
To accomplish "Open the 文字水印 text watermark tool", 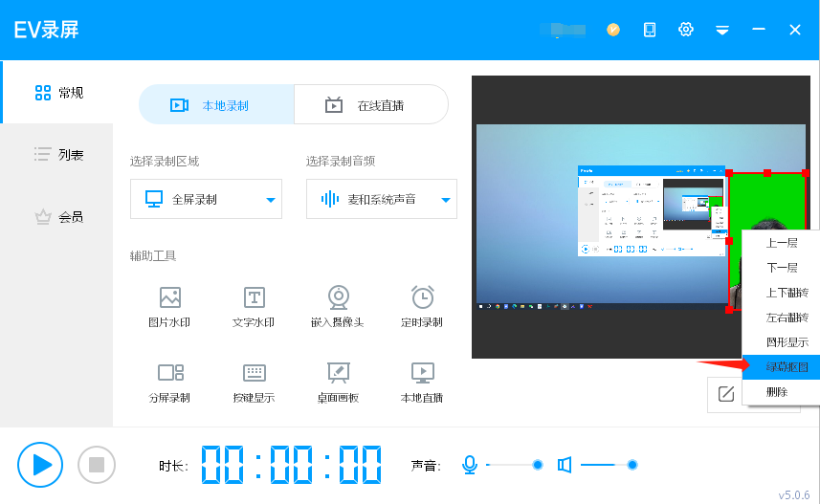I will [254, 307].
